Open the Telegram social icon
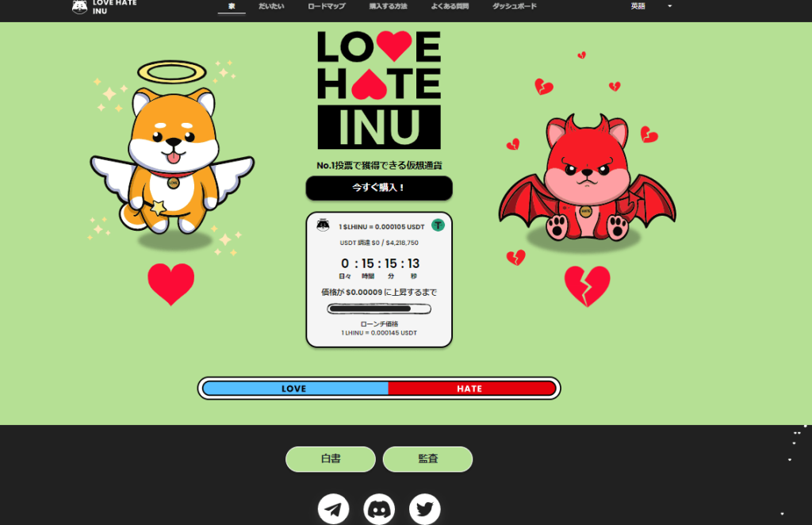The width and height of the screenshot is (812, 525). tap(333, 509)
